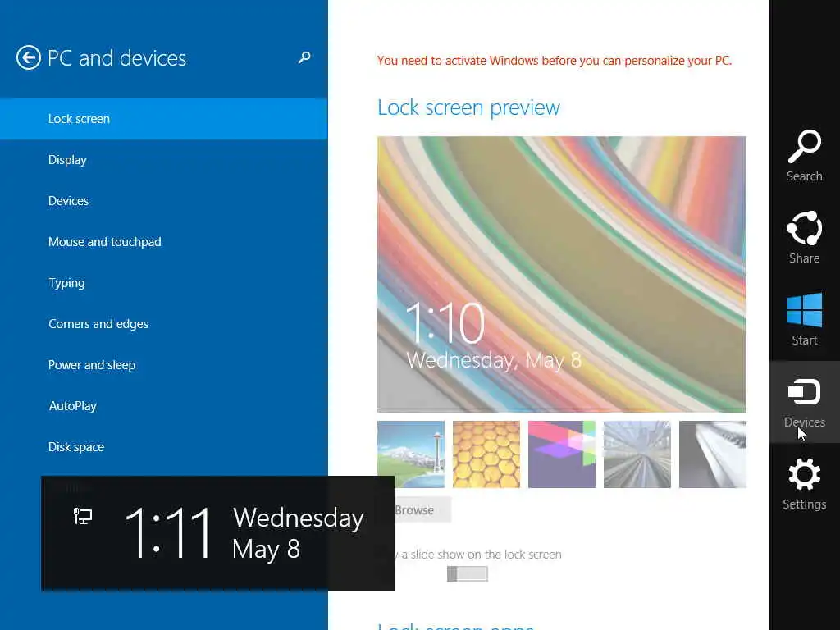This screenshot has width=840, height=630.
Task: Open the Search charm
Action: (804, 155)
